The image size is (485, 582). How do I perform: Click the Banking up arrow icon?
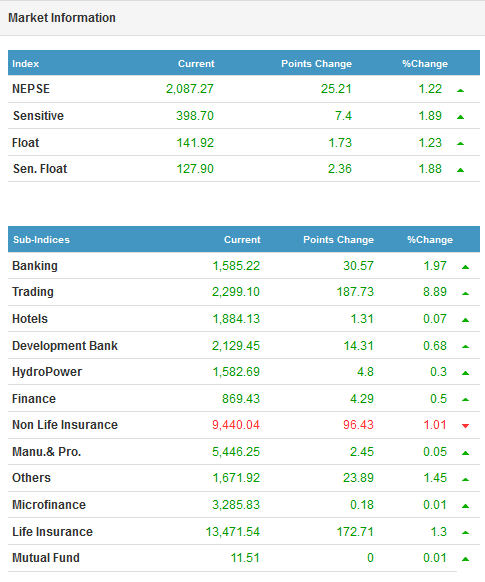click(466, 267)
